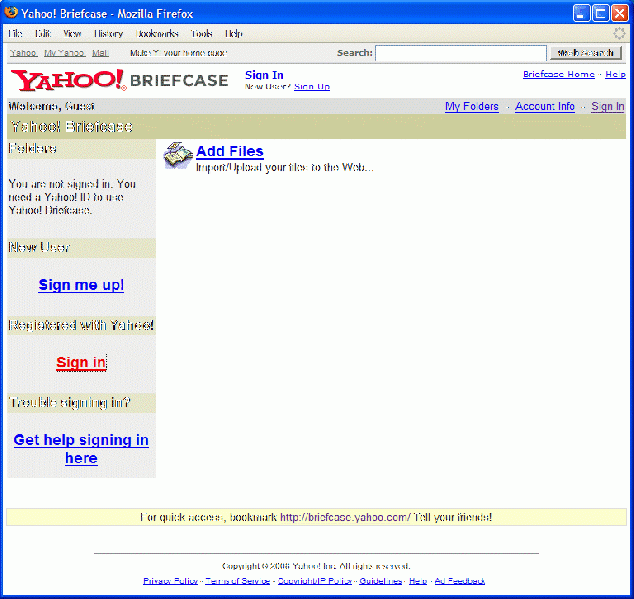This screenshot has height=599, width=634.
Task: Open the Add Files link
Action: coord(230,151)
